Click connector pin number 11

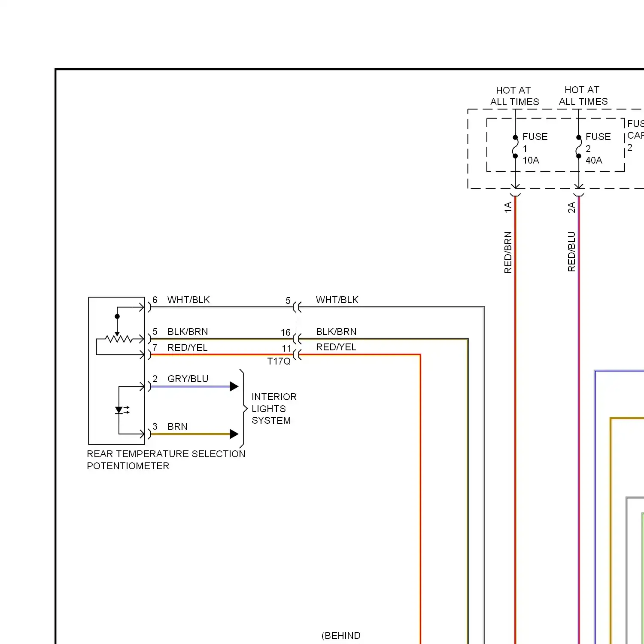[287, 348]
